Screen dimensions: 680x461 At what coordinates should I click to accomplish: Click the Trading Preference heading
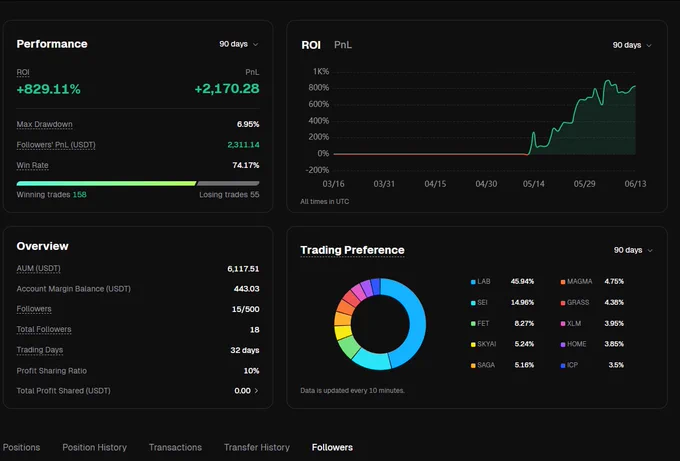(352, 250)
